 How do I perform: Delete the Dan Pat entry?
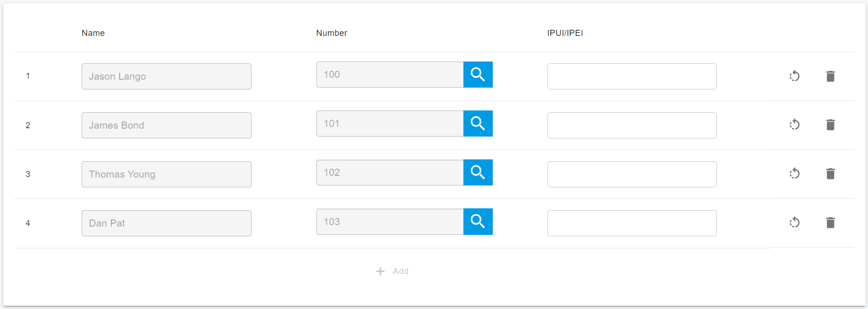[830, 223]
